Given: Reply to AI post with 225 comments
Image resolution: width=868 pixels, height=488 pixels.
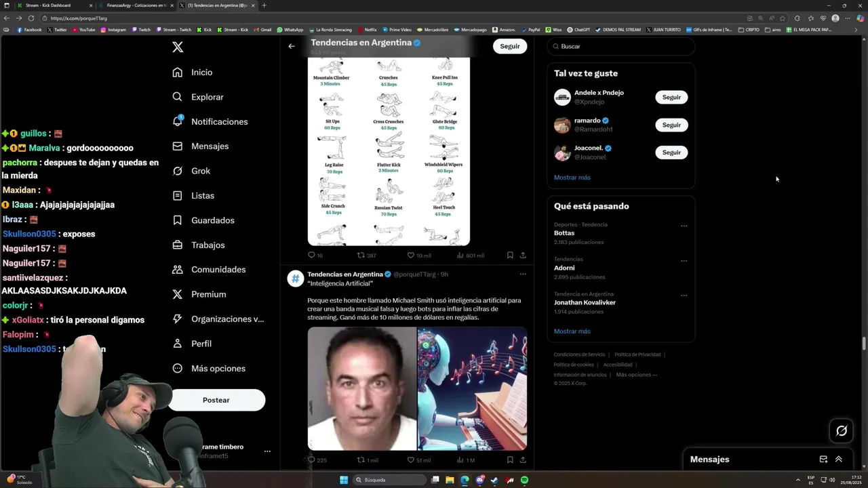Looking at the screenshot, I should point(317,460).
